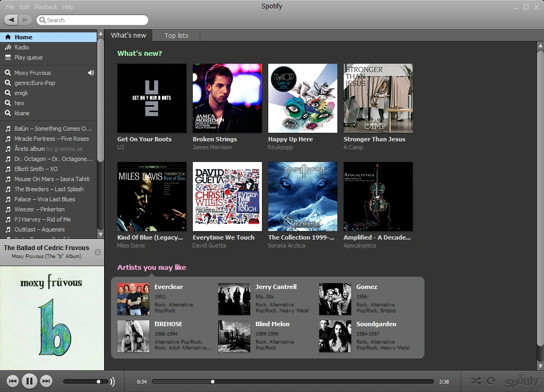
Task: Click the forward navigation arrow dropdown
Action: (x=23, y=19)
